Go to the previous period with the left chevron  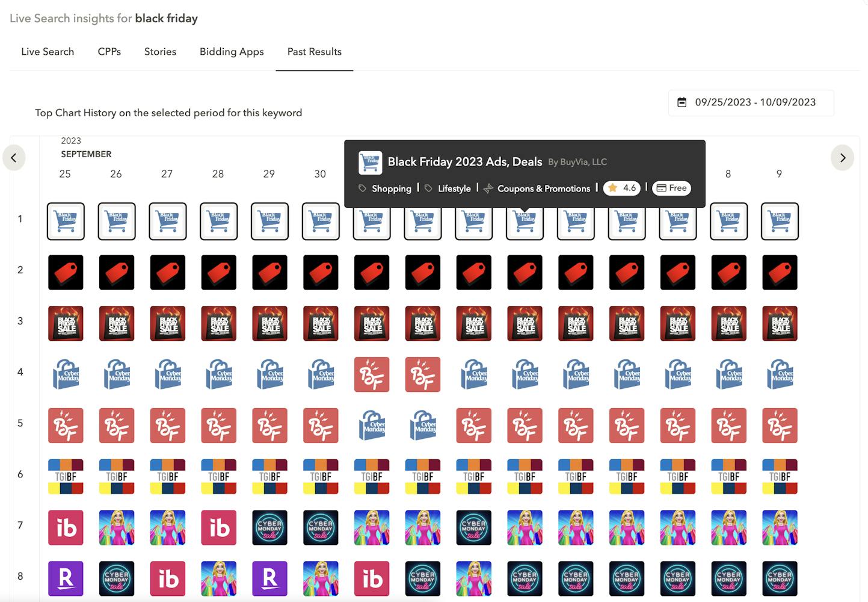14,158
